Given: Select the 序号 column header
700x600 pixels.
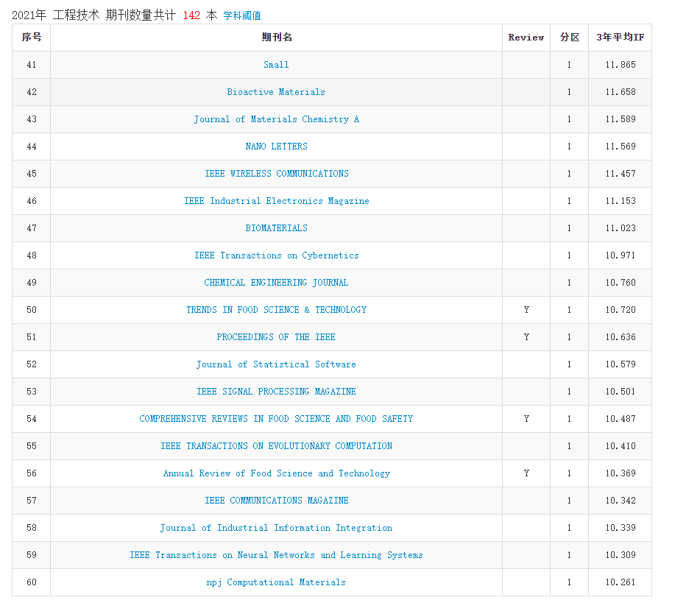Looking at the screenshot, I should 32,38.
